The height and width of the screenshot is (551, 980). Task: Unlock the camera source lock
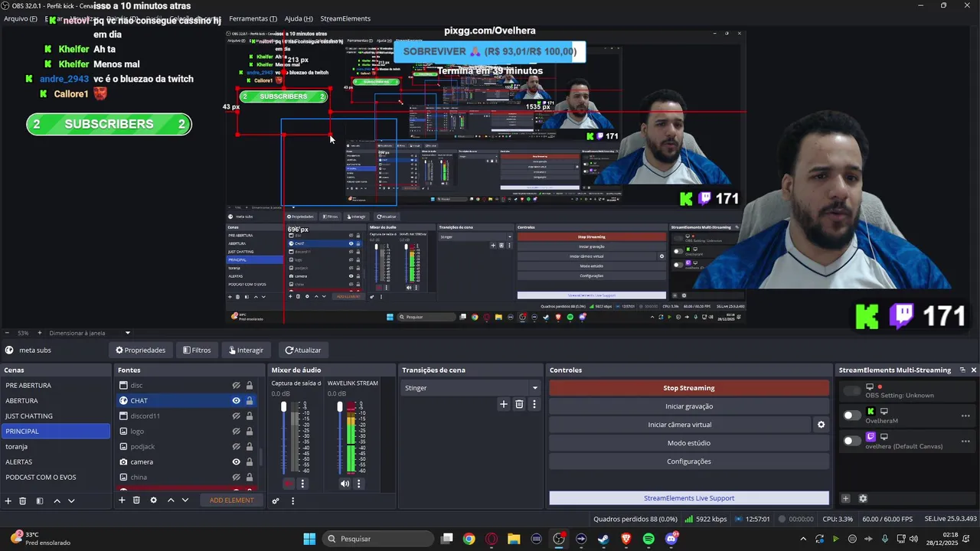coord(250,462)
